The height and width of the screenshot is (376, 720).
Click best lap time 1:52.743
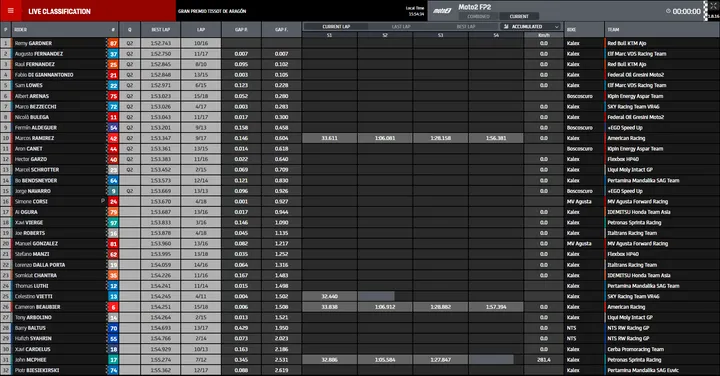[x=161, y=43]
